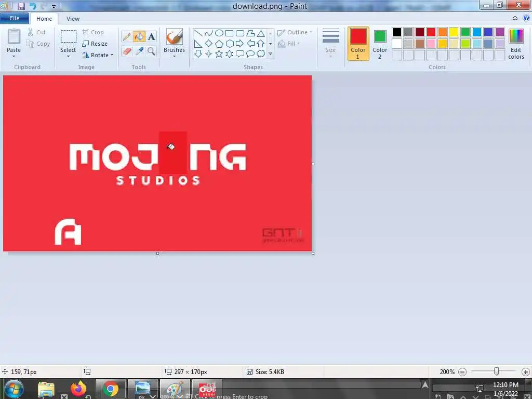Click the Undo arrow in title bar
This screenshot has height=399, width=532.
pos(33,6)
